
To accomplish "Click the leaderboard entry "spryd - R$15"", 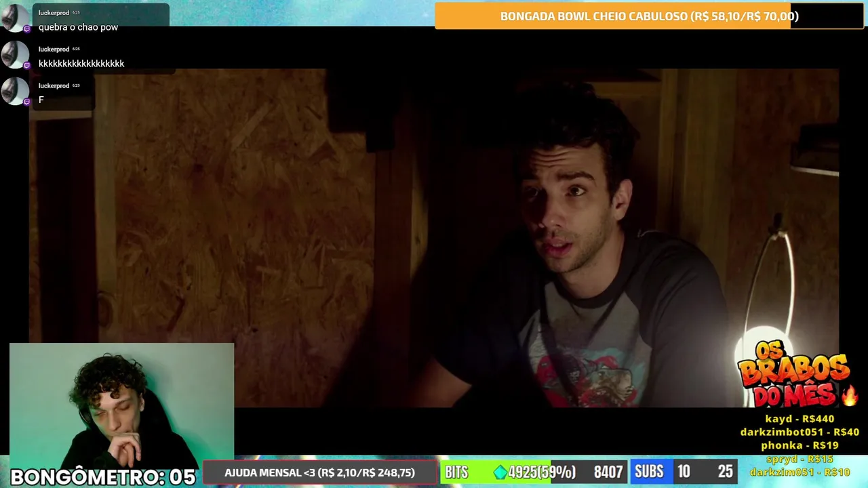I will click(800, 459).
